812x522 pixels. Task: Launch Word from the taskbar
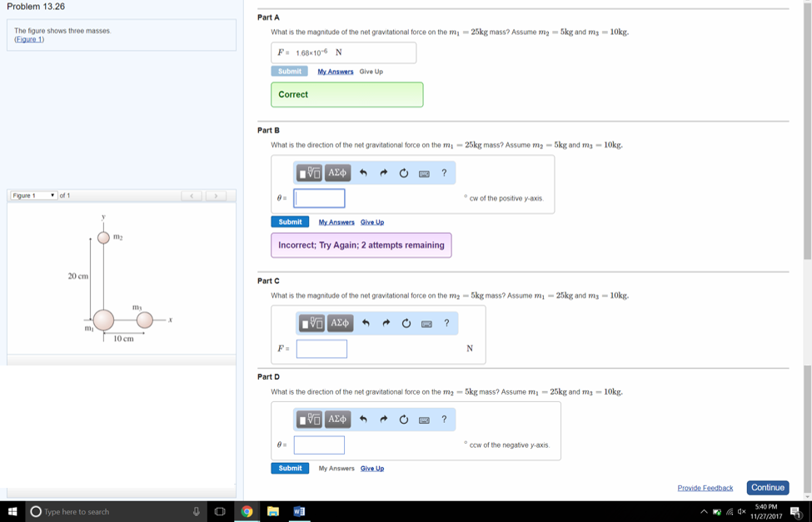299,511
